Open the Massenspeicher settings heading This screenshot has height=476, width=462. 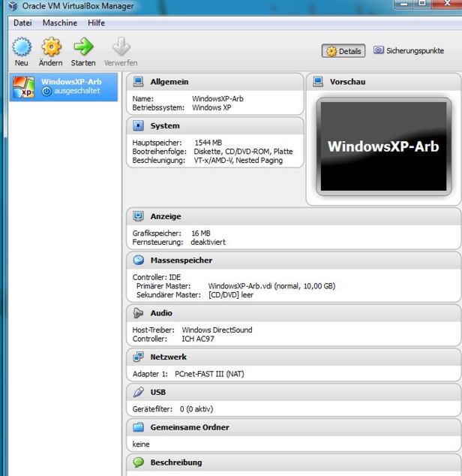(x=181, y=261)
